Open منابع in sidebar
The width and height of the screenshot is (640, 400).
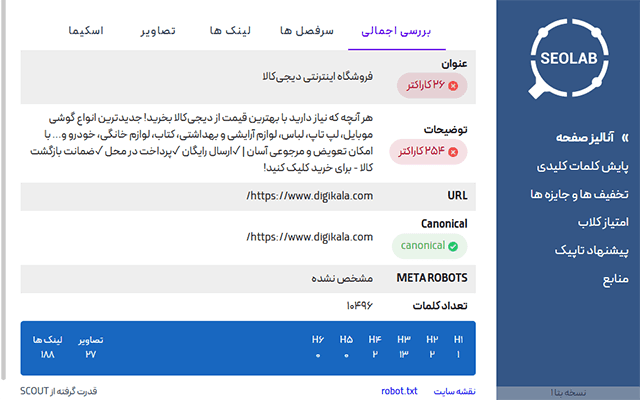tap(616, 279)
